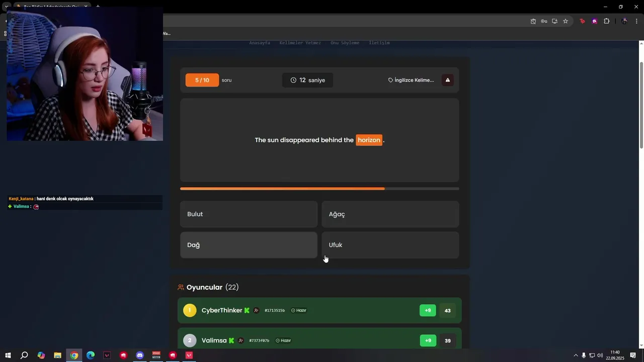The width and height of the screenshot is (644, 362).
Task: Click the microphone icon in system tray
Action: point(584,355)
